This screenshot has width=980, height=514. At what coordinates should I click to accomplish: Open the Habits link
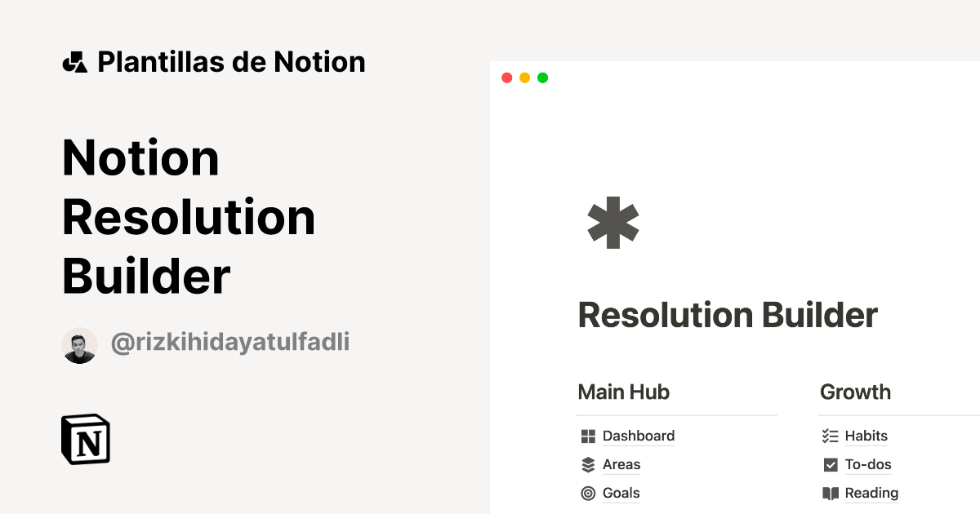point(867,436)
